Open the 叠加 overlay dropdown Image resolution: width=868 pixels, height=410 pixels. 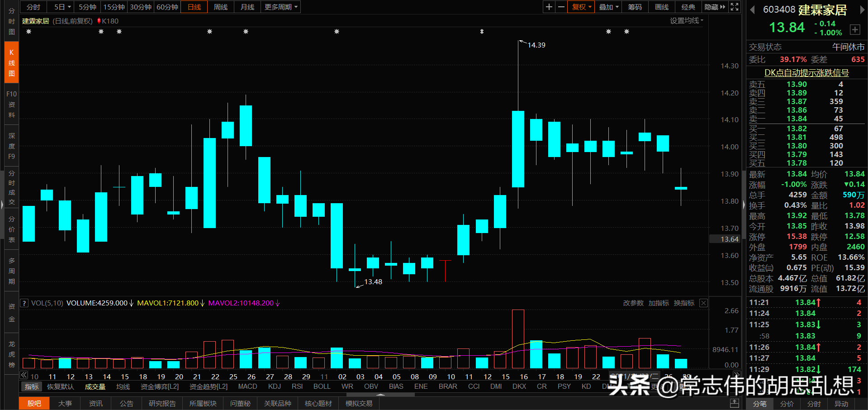click(x=607, y=7)
